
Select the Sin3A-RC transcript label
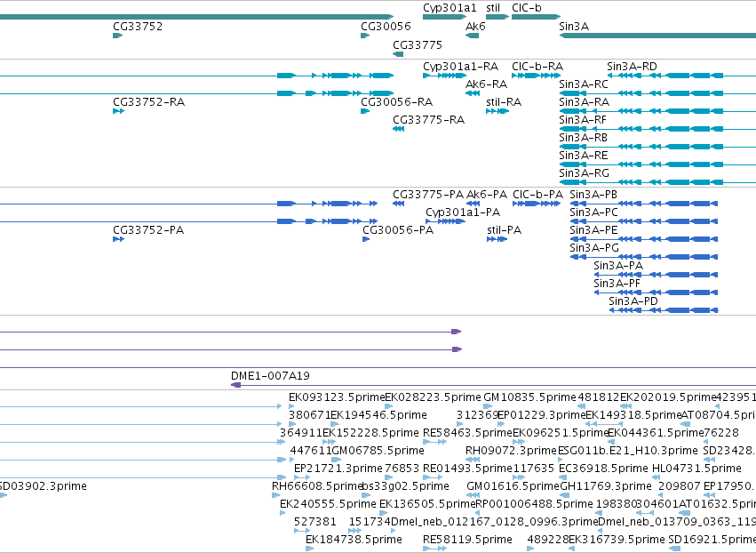click(x=584, y=84)
